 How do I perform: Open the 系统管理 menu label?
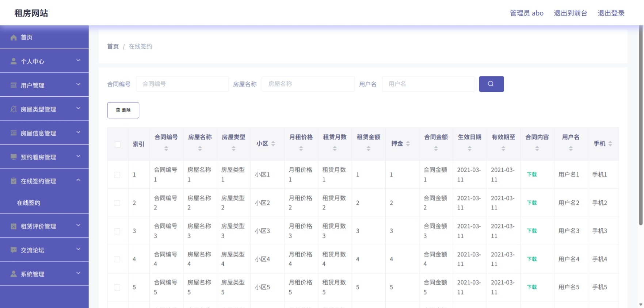33,274
